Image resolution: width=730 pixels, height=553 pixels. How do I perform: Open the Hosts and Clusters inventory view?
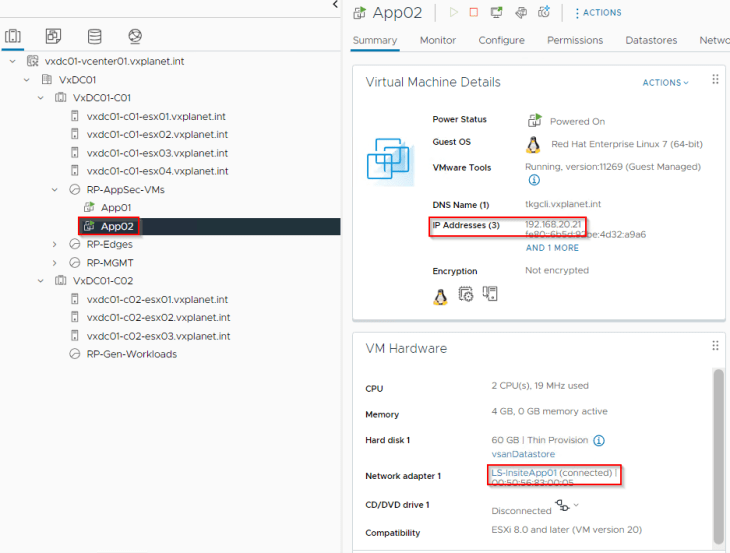tap(13, 36)
